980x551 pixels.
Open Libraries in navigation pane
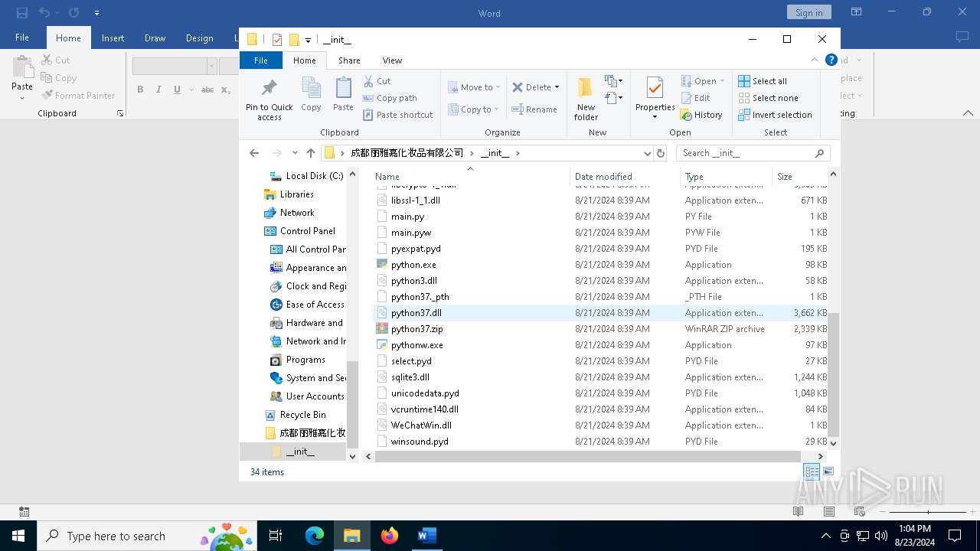[296, 194]
